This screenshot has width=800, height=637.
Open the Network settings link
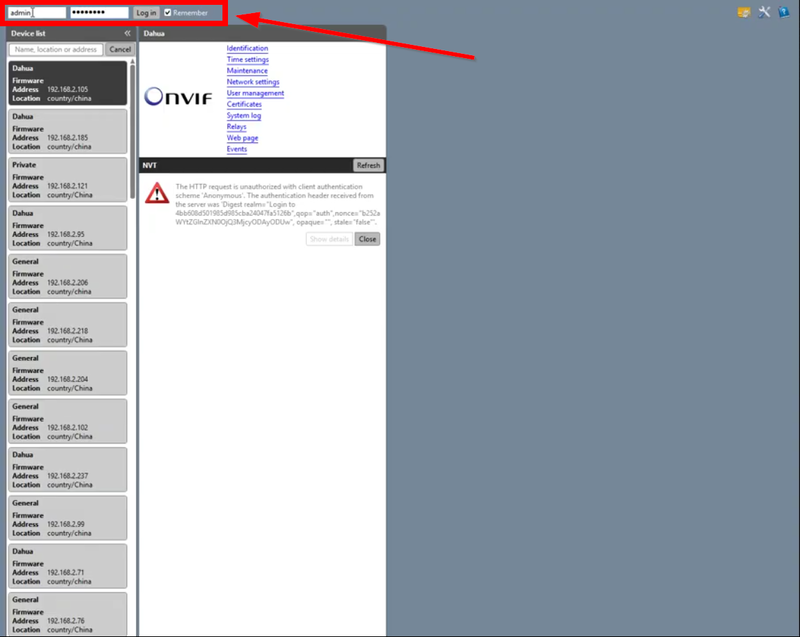tap(253, 82)
